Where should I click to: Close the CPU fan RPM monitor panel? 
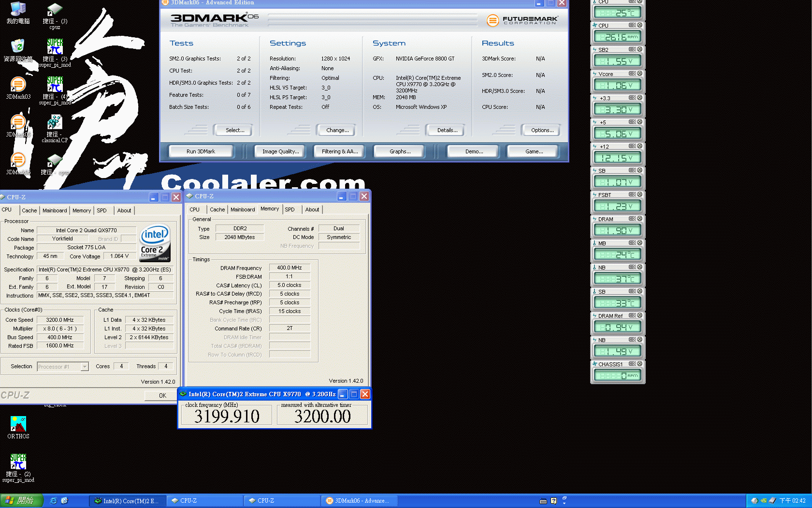[639, 25]
